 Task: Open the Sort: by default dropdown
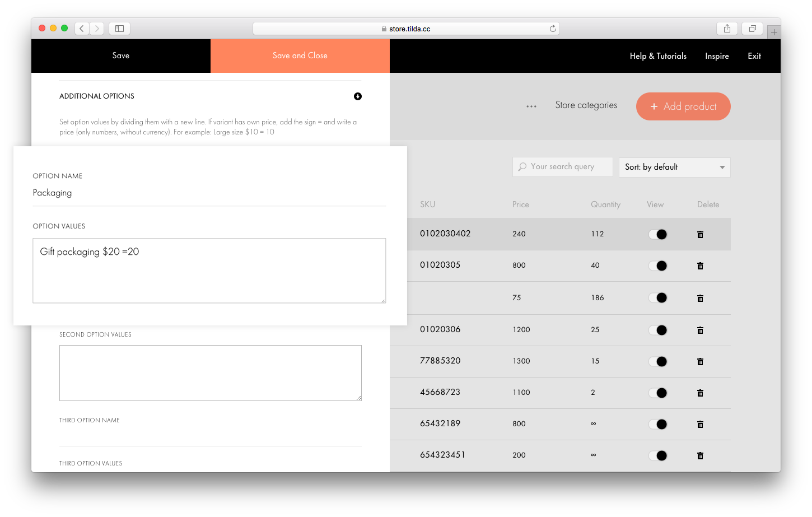click(674, 167)
